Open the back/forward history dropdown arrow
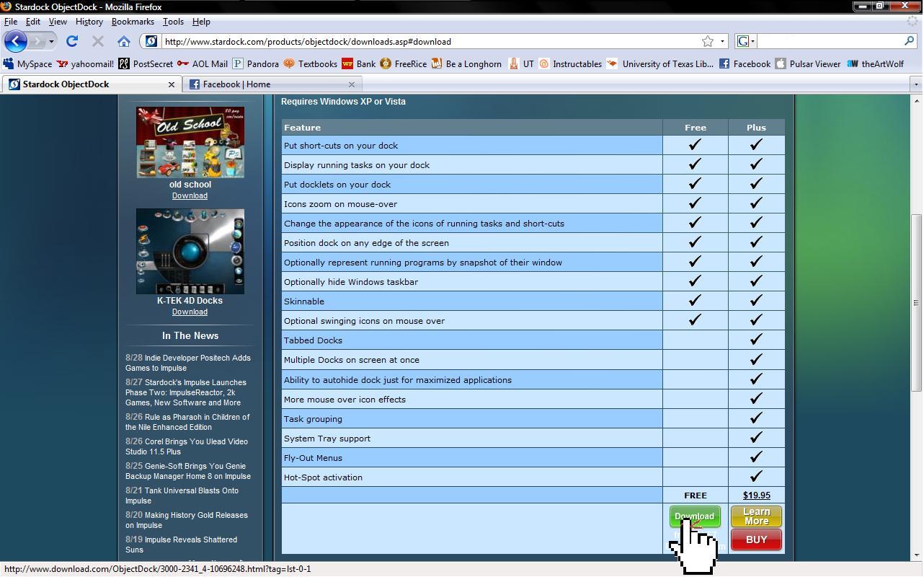The image size is (924, 577). click(51, 41)
